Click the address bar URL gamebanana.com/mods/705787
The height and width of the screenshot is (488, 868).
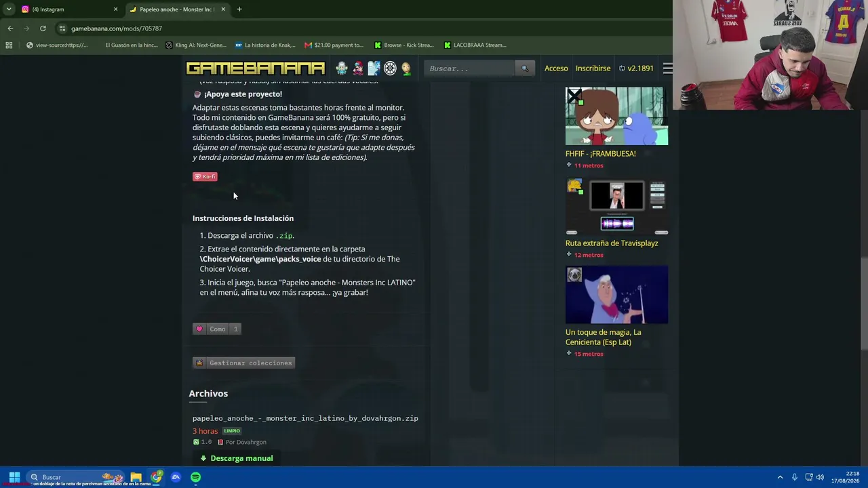click(117, 28)
